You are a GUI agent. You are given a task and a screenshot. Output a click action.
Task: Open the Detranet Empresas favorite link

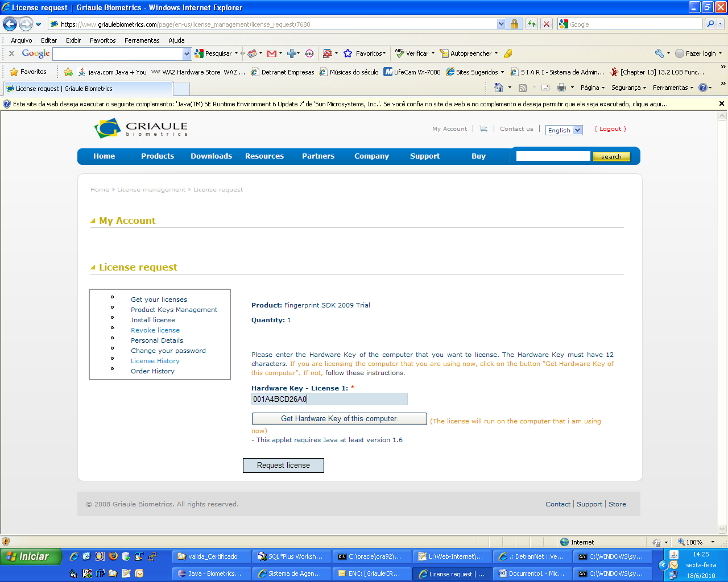click(x=283, y=72)
